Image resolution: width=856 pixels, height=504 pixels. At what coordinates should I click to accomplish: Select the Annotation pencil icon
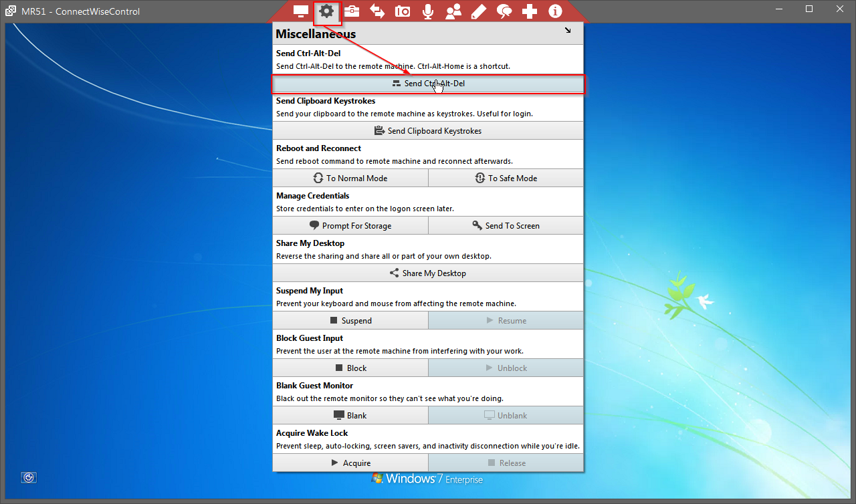coord(479,11)
